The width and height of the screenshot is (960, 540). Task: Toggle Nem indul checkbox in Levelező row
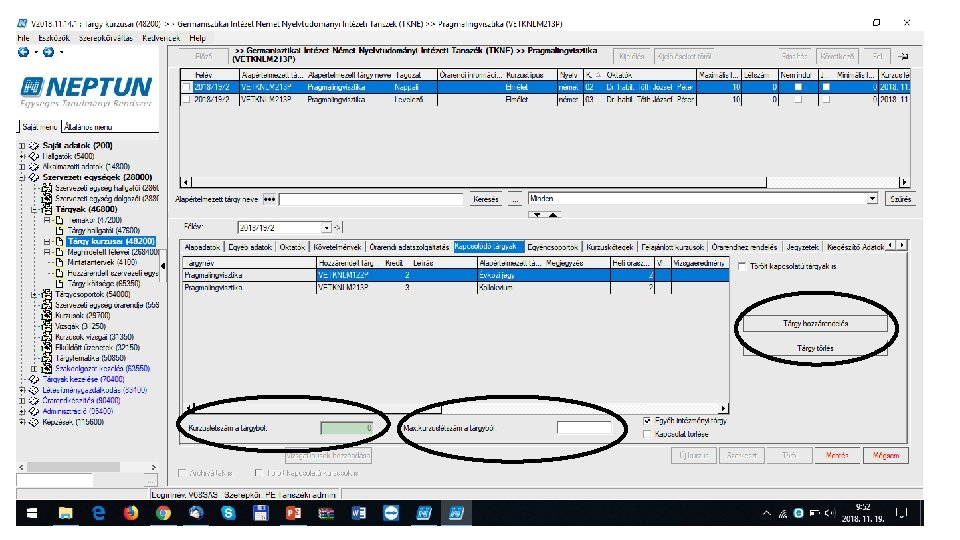[798, 99]
